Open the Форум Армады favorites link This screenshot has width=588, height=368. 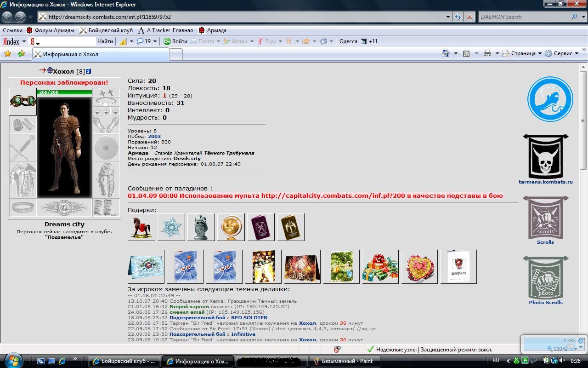tap(50, 30)
